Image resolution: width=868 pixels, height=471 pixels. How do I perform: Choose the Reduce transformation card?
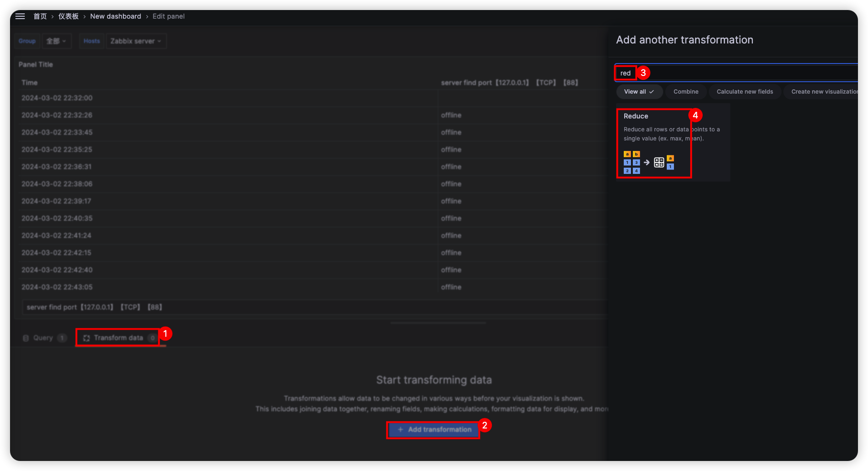click(x=672, y=142)
